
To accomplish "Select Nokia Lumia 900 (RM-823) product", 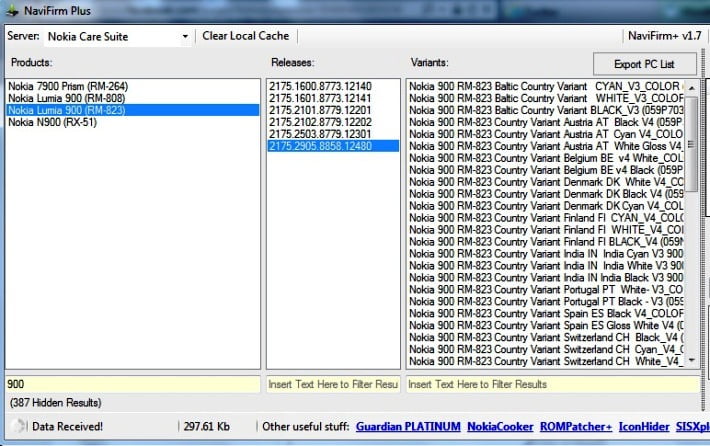I will 133,110.
